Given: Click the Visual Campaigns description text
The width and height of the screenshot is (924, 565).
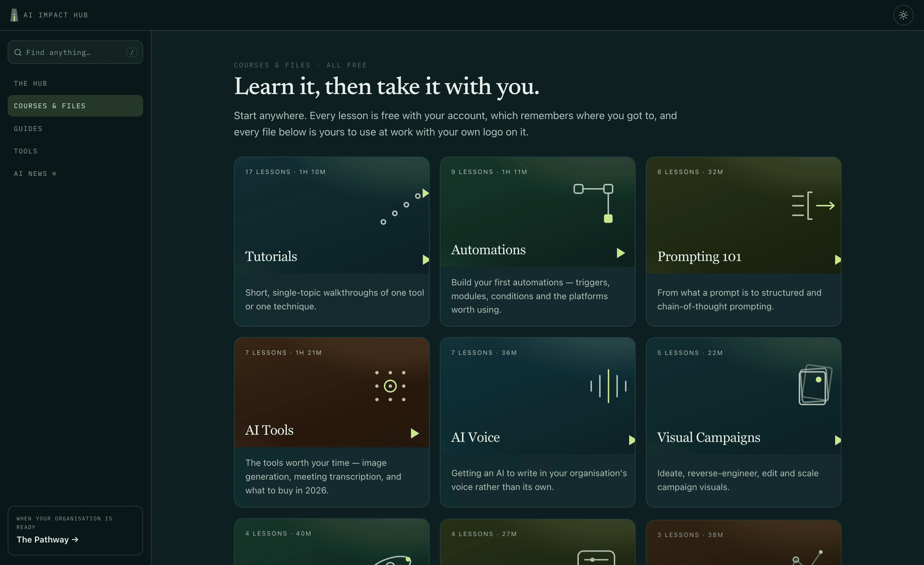Looking at the screenshot, I should coord(738,480).
